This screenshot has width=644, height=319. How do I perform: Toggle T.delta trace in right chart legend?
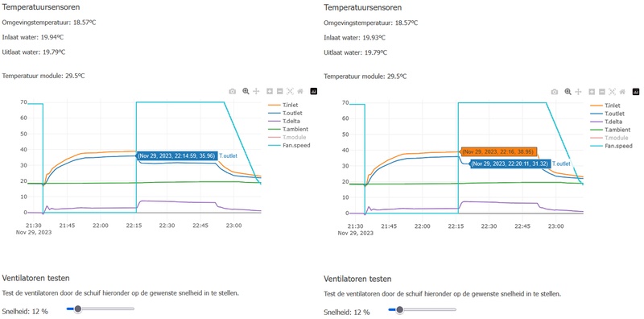[x=607, y=122]
